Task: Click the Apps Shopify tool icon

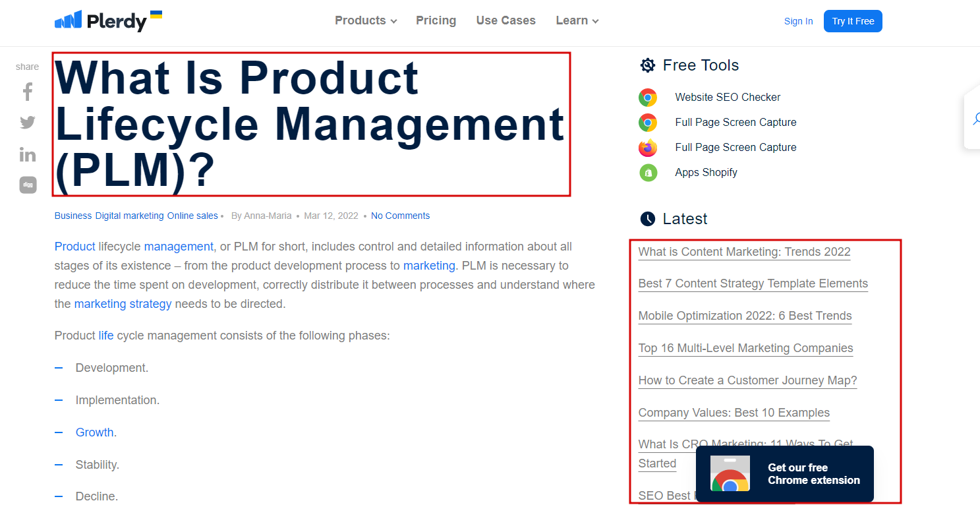Action: [x=648, y=172]
